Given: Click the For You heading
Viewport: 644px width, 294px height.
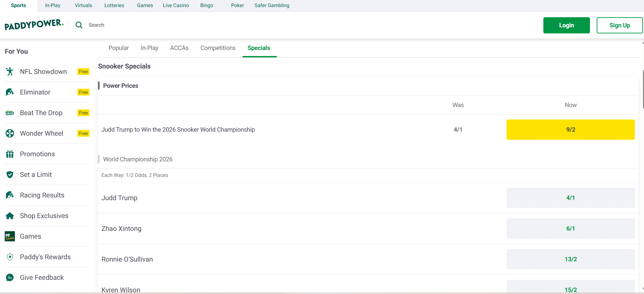Looking at the screenshot, I should coord(16,51).
